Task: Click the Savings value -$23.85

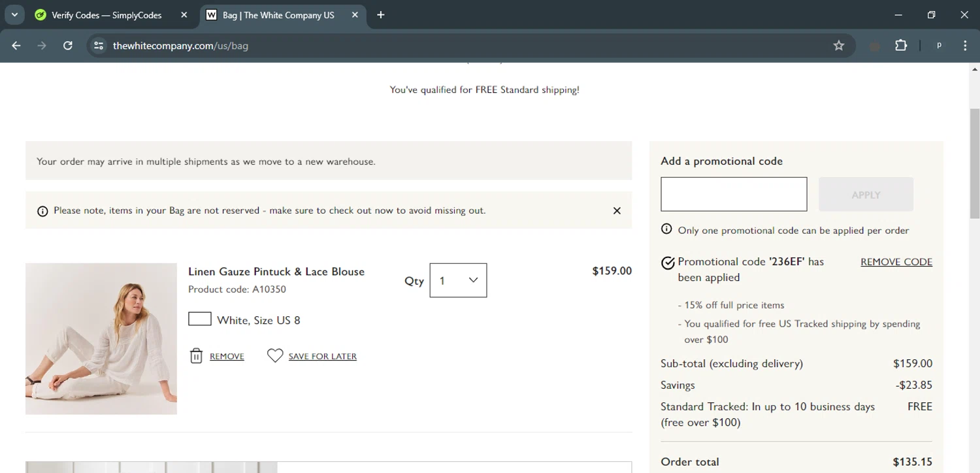Action: click(914, 385)
